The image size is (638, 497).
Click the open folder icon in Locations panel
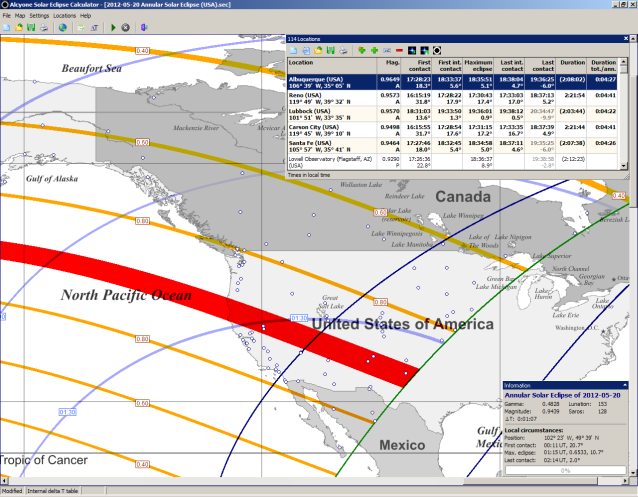click(x=317, y=49)
